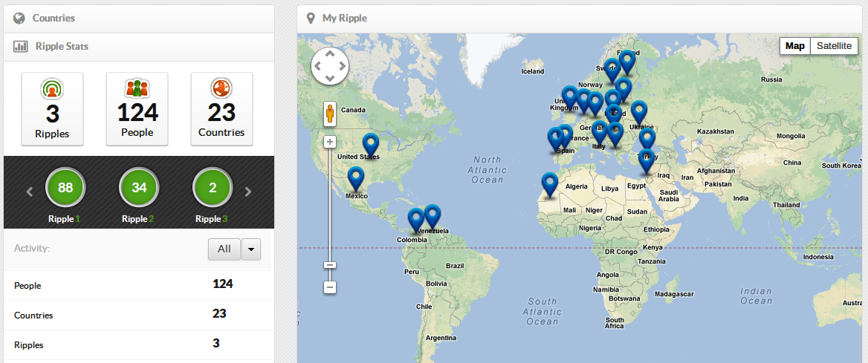Pan the map up with top arrow
The image size is (868, 363).
(330, 53)
